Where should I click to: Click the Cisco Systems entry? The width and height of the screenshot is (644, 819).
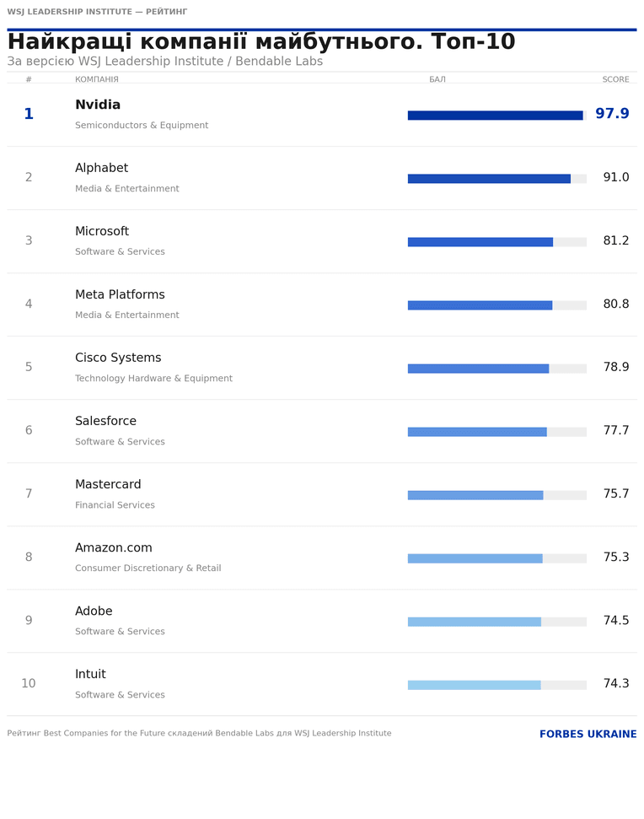(x=322, y=368)
